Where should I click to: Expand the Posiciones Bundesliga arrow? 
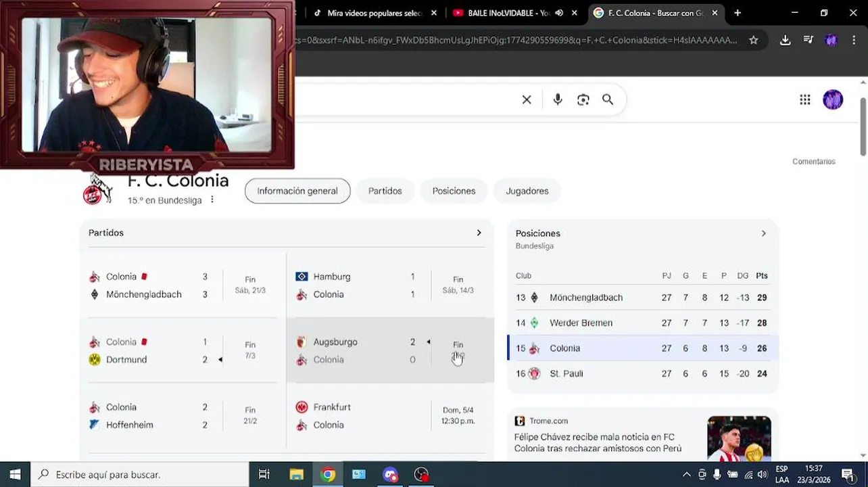(763, 233)
